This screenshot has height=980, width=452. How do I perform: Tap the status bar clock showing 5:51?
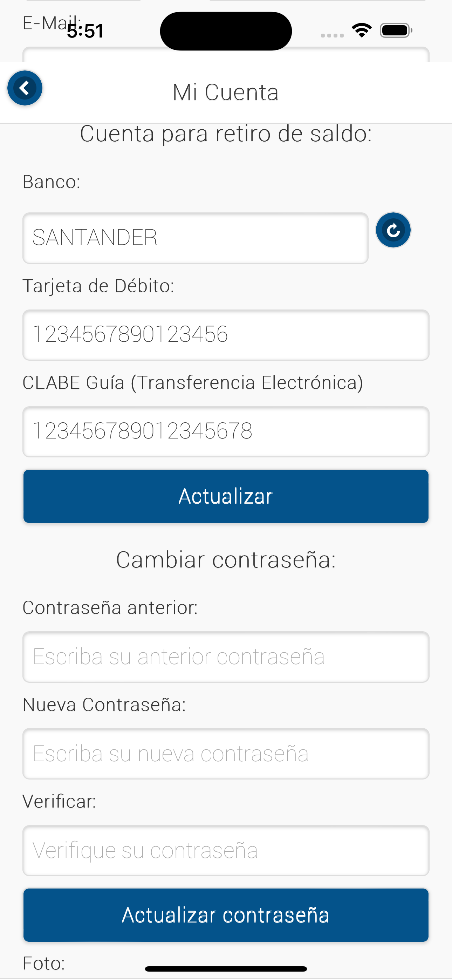click(85, 31)
